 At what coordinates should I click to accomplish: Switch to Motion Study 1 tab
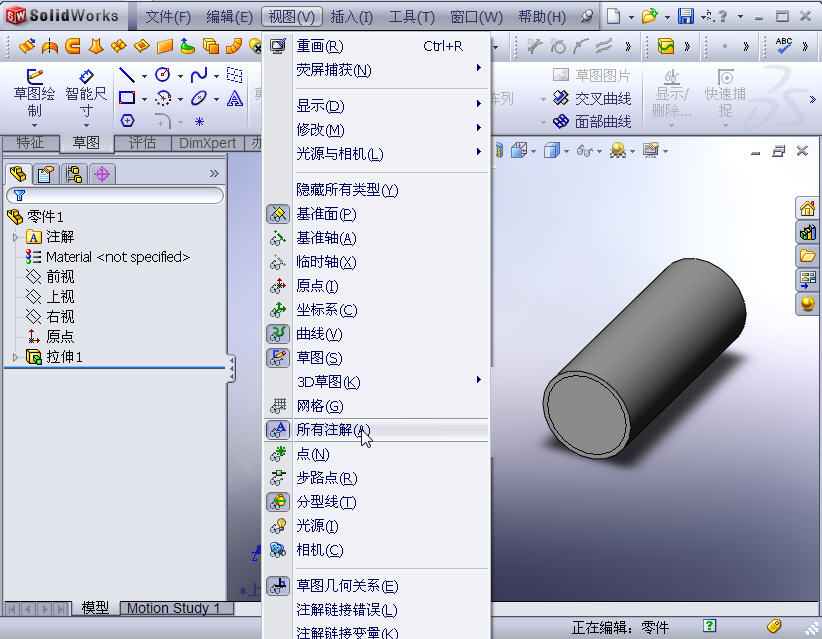point(174,609)
